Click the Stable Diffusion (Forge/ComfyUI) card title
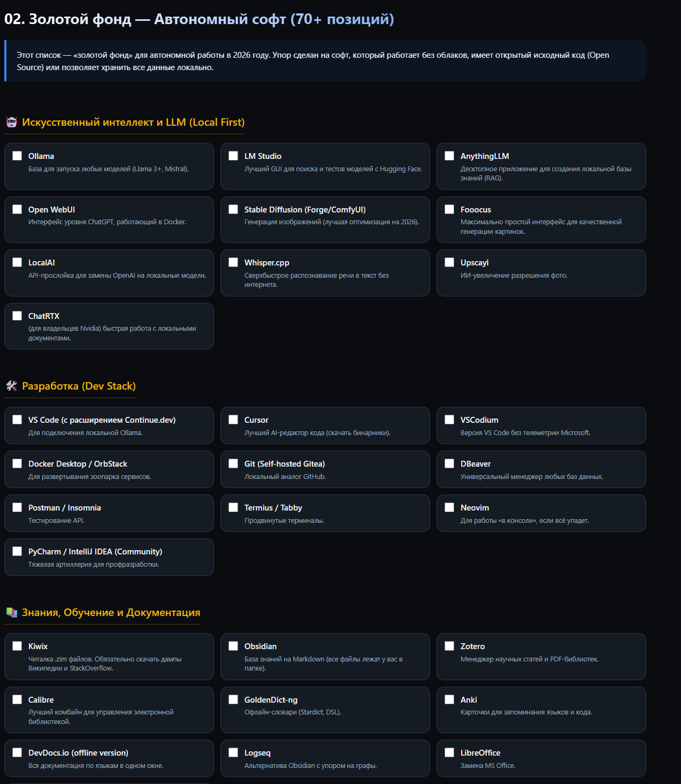This screenshot has height=784, width=681. (305, 210)
